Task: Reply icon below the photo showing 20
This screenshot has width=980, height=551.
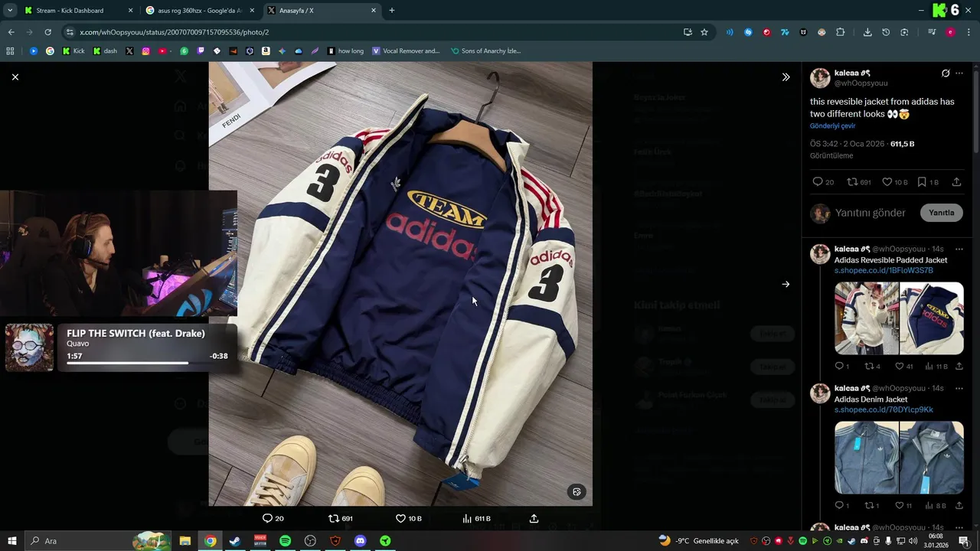Action: 267,518
